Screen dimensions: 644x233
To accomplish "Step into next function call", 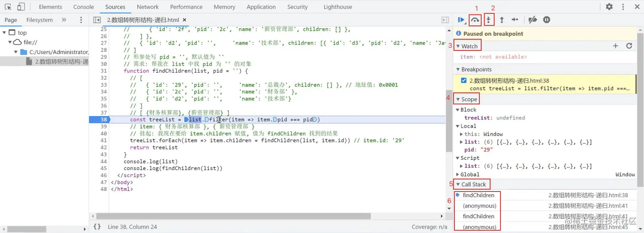I will click(489, 20).
